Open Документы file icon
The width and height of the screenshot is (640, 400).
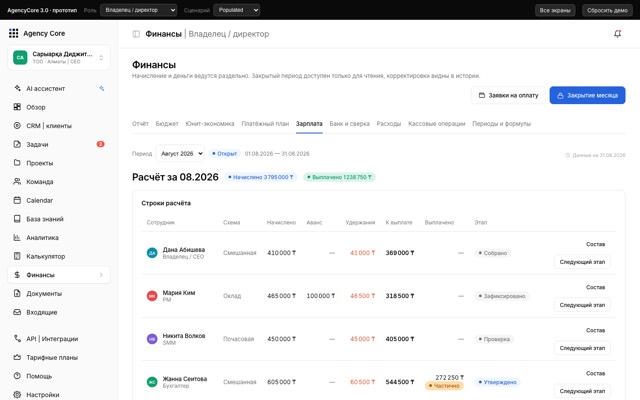coord(17,293)
